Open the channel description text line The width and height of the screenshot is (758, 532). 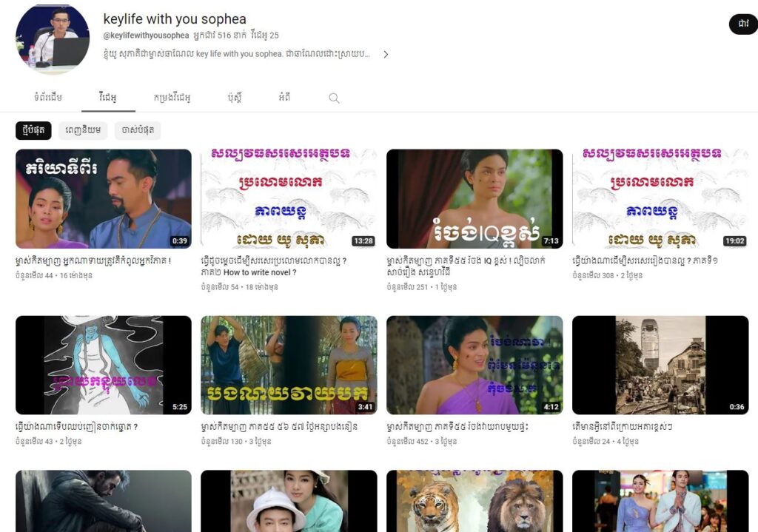(x=237, y=54)
